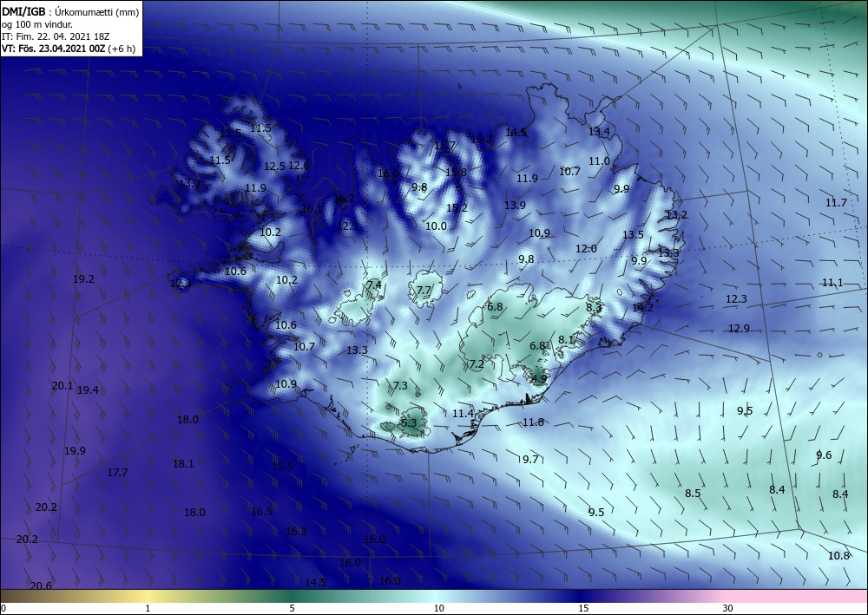868x615 pixels.
Task: Click the map value 16.5
Action: pos(261,511)
